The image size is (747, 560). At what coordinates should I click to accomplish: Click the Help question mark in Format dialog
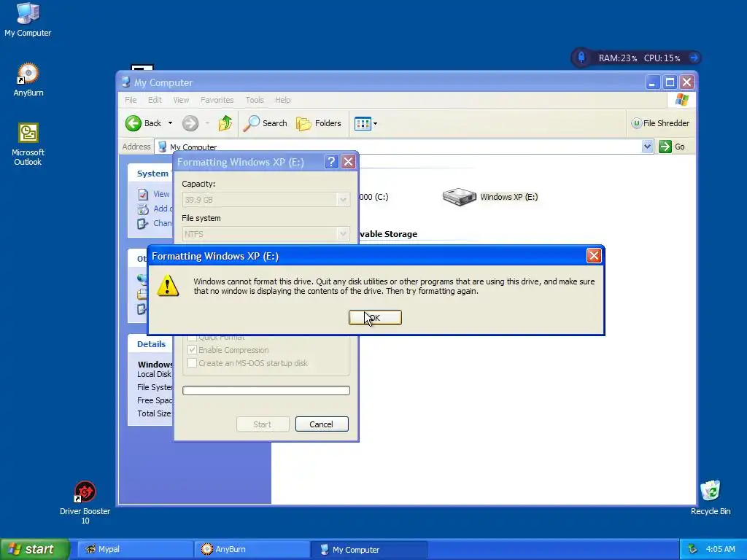tap(331, 162)
